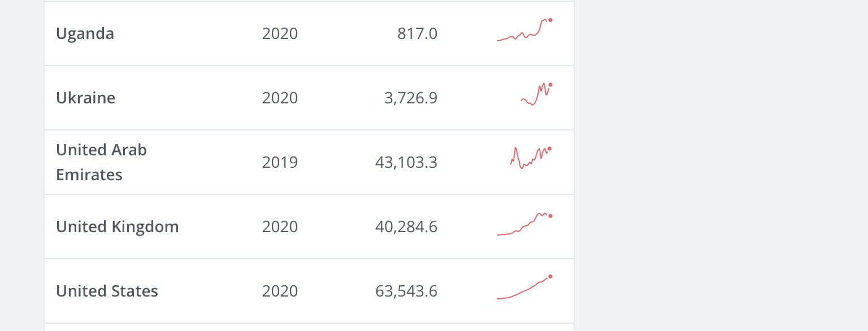
Task: Click United States sparkline trend chart
Action: pyautogui.click(x=524, y=288)
